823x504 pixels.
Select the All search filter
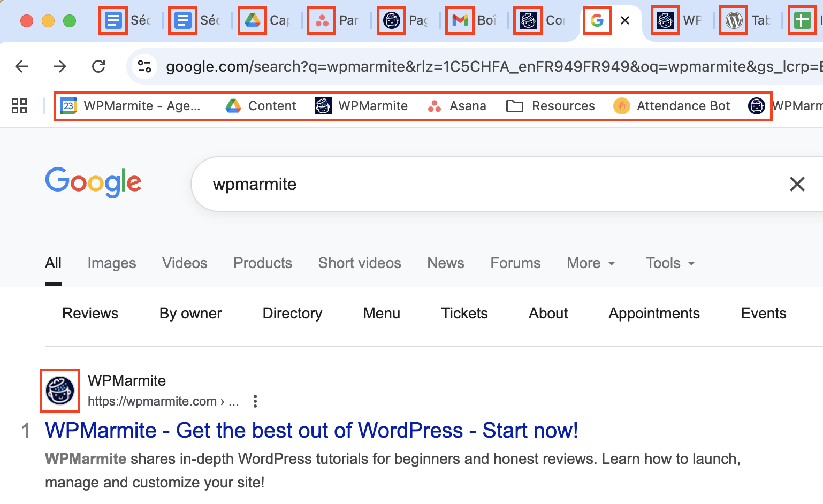53,263
